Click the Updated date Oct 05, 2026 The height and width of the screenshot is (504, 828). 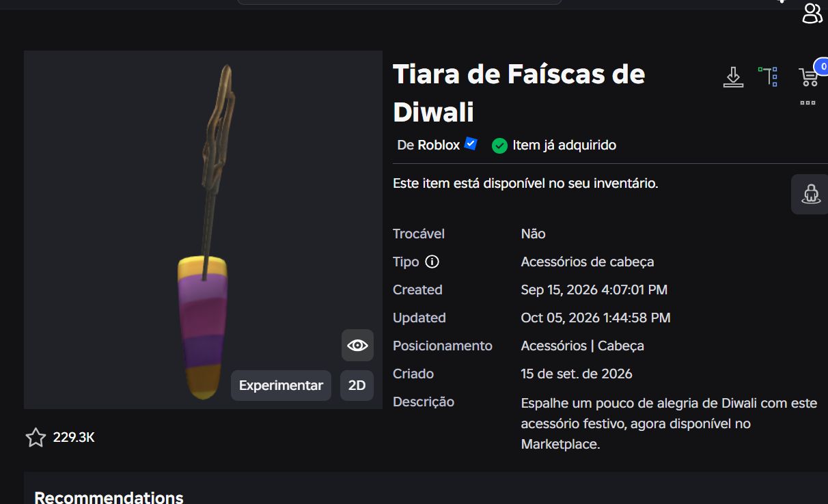click(596, 318)
